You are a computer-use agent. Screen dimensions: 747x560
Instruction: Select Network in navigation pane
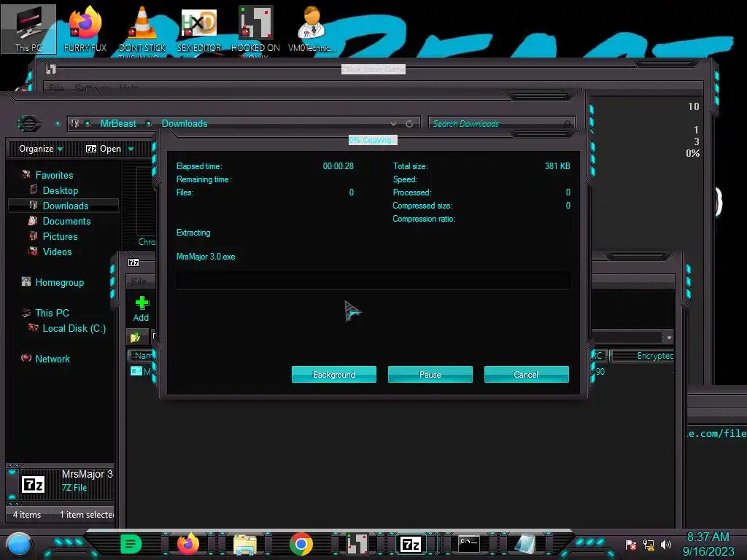[x=53, y=359]
